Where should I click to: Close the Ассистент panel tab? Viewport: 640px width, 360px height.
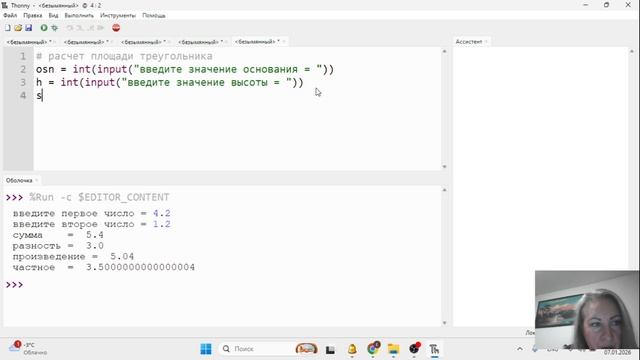point(486,42)
